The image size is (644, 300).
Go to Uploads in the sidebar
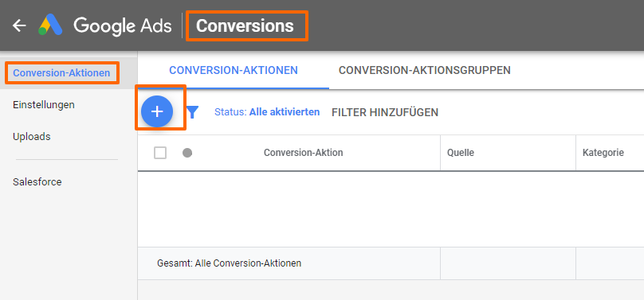click(x=32, y=137)
